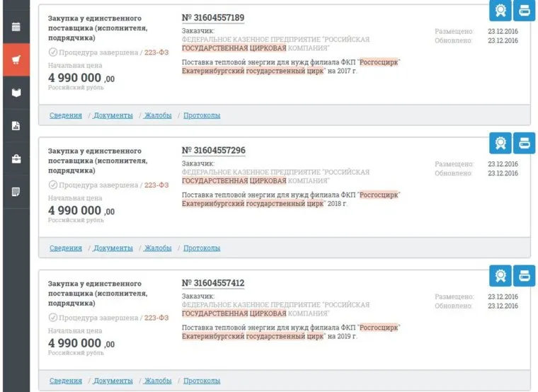The image size is (538, 392).
Task: Click the open book sidebar icon
Action: click(16, 93)
